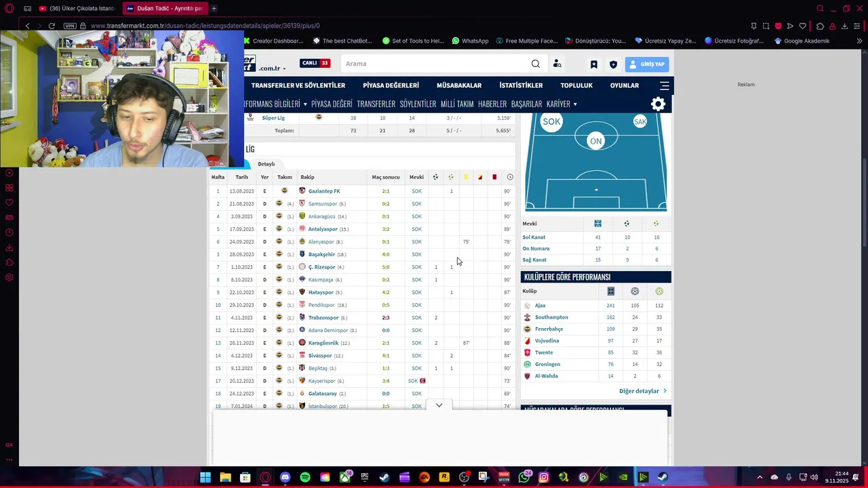Open Galatasaray opponent link
This screenshot has width=868, height=488.
(323, 394)
